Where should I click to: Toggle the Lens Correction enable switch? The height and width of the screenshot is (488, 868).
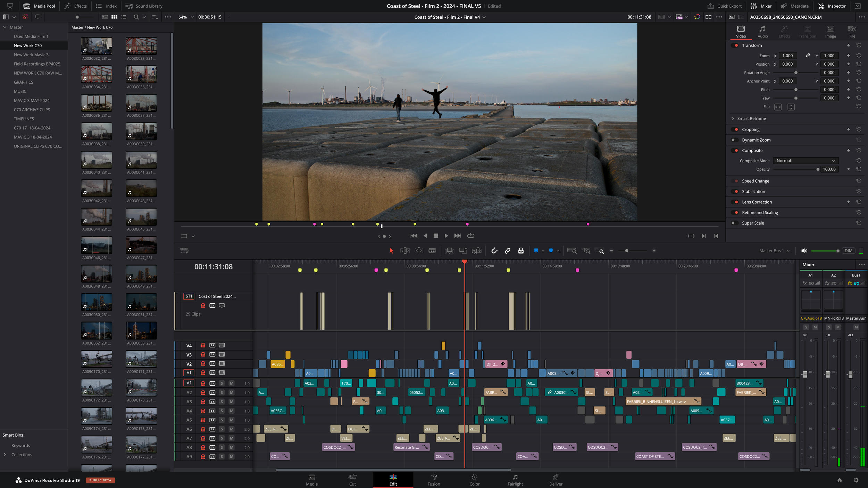[x=735, y=202]
